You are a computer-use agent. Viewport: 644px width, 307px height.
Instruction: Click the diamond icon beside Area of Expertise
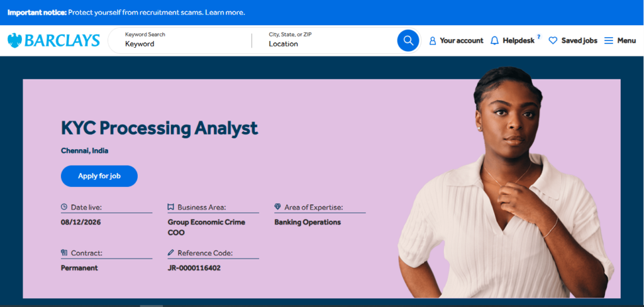click(x=277, y=207)
